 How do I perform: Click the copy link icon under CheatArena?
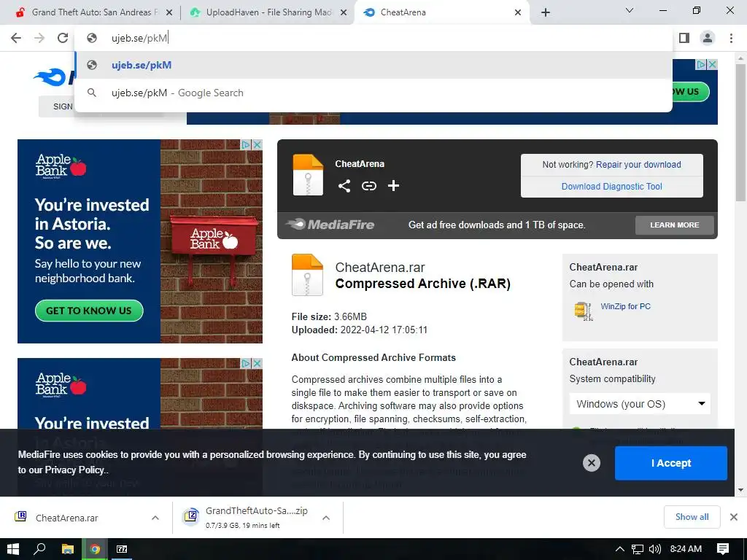[368, 186]
